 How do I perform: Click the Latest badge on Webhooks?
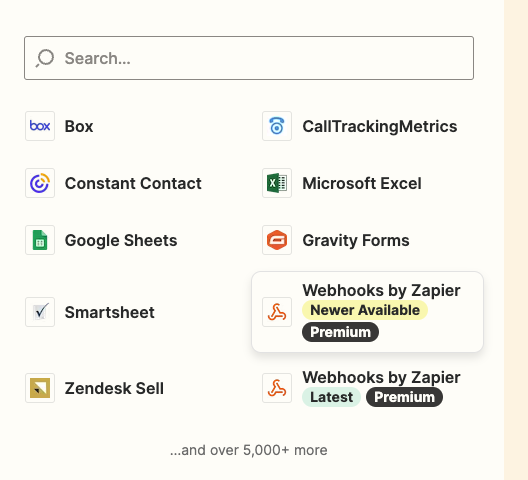click(x=331, y=397)
